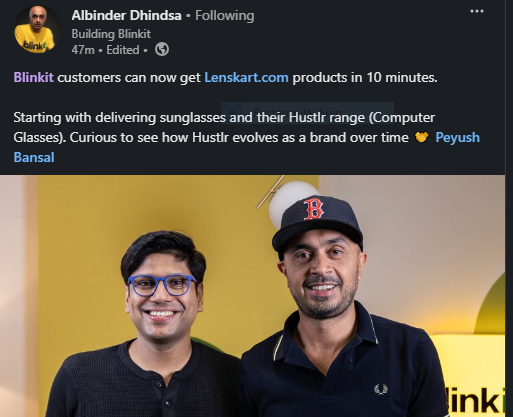
Task: Click the Red Sox B cap logo in photo
Action: [x=313, y=209]
